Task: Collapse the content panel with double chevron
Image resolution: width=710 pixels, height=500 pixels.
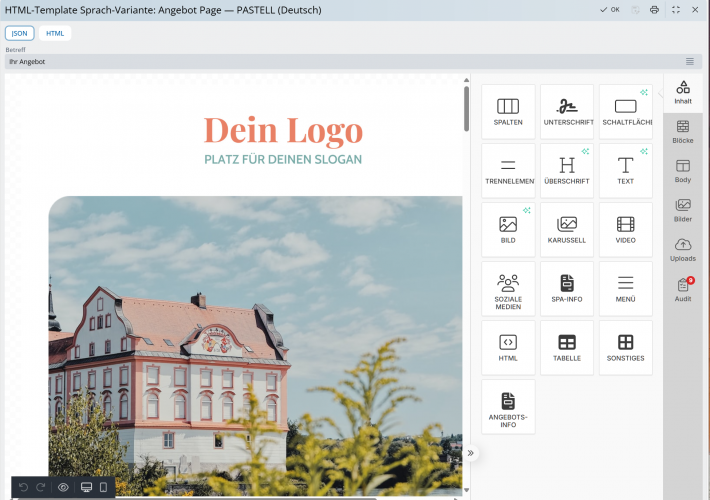Action: [x=470, y=453]
